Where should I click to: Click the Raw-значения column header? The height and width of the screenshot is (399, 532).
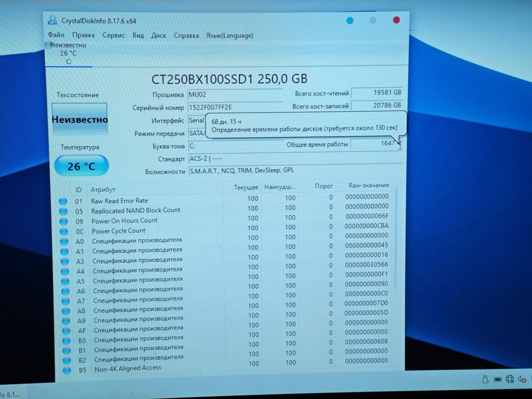tap(369, 185)
